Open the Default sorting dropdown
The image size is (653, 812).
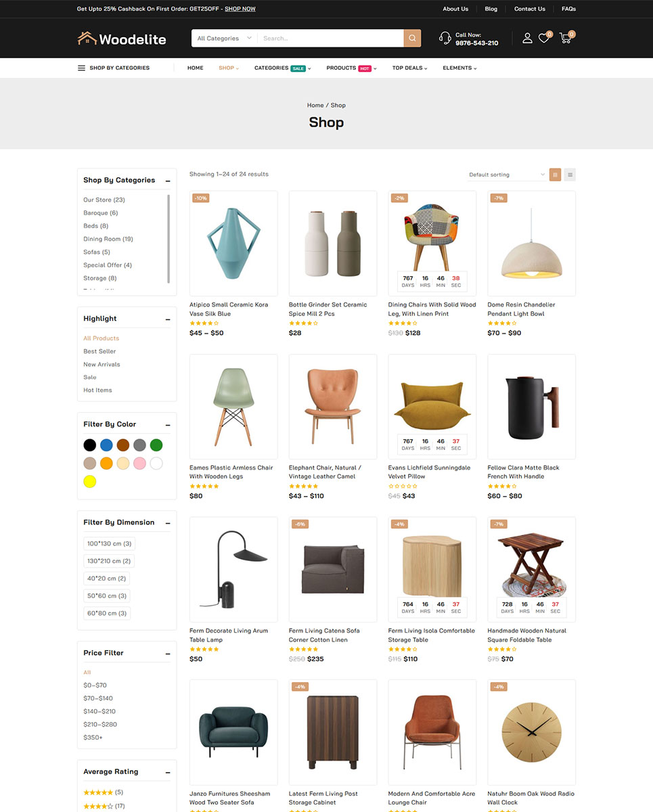coord(507,175)
